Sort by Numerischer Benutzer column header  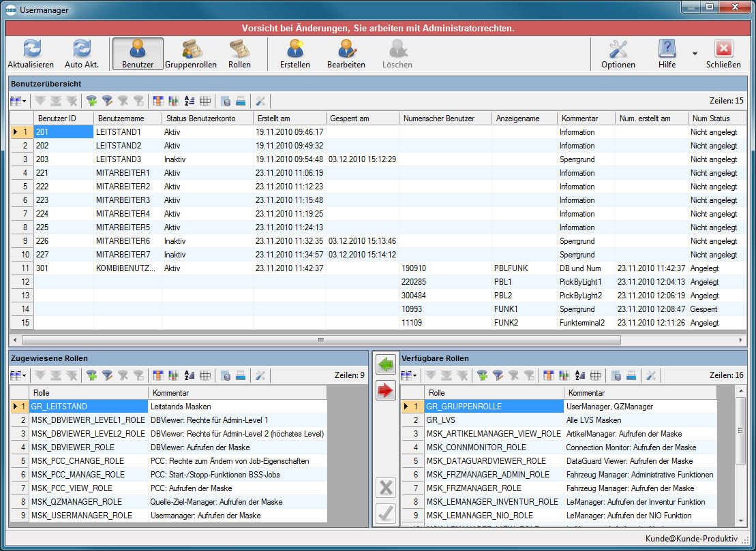(x=446, y=119)
